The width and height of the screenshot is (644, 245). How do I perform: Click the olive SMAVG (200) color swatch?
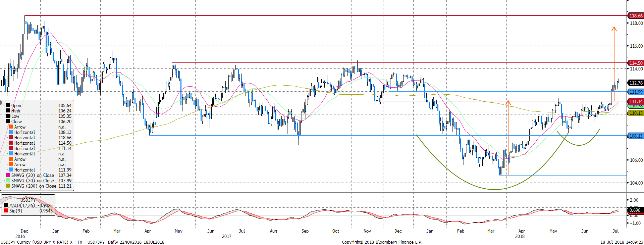point(8,186)
